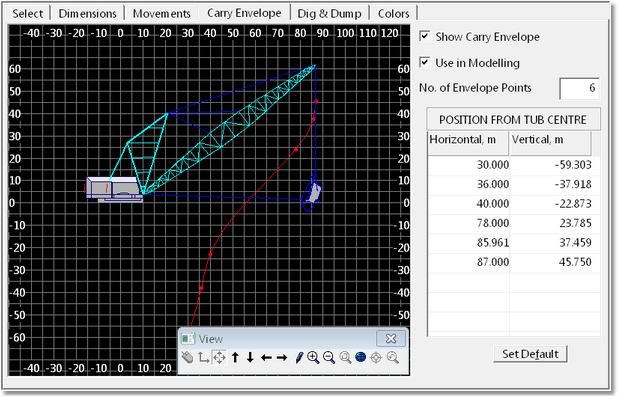Toggle Use in Modelling checkbox
This screenshot has width=618, height=398.
424,62
